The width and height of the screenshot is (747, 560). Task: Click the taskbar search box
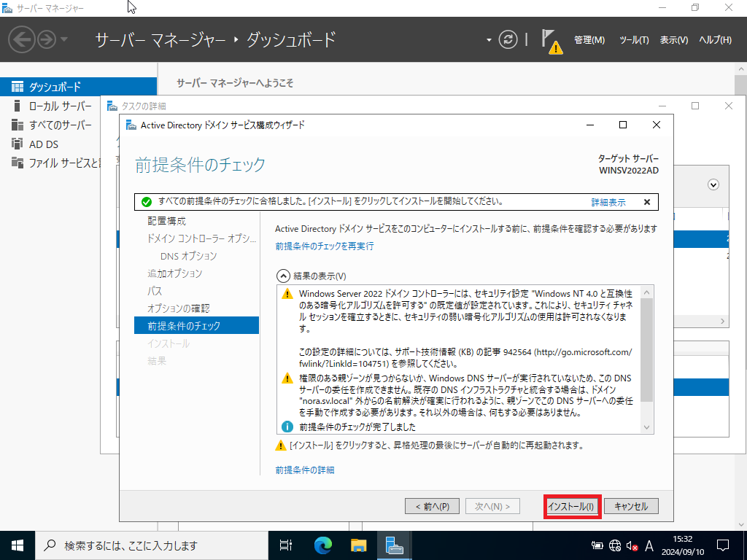(x=152, y=545)
